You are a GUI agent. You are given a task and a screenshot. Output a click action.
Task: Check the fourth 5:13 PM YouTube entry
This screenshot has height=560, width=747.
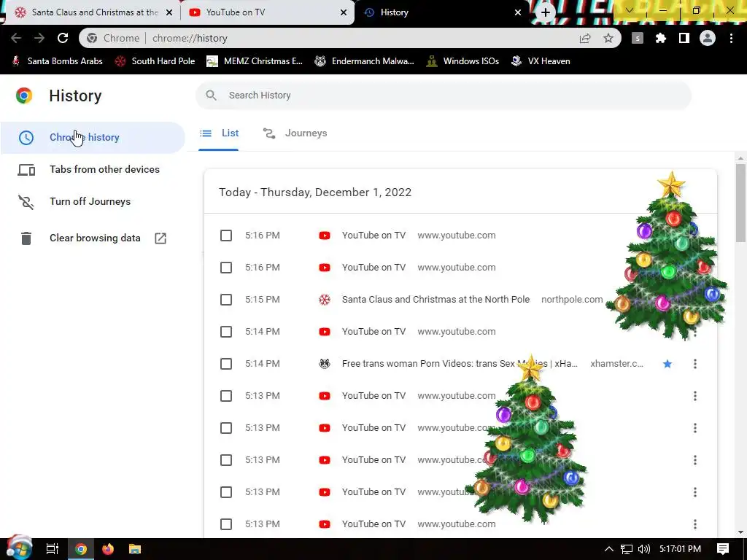[226, 492]
